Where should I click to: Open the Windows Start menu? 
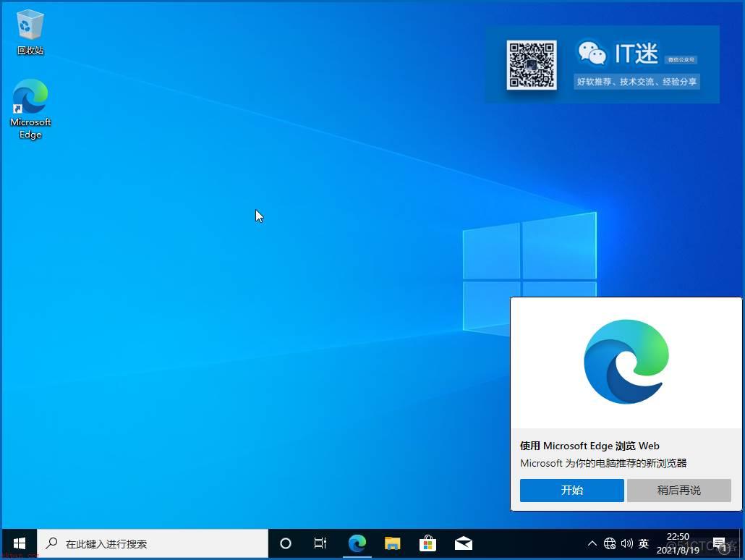click(x=19, y=543)
